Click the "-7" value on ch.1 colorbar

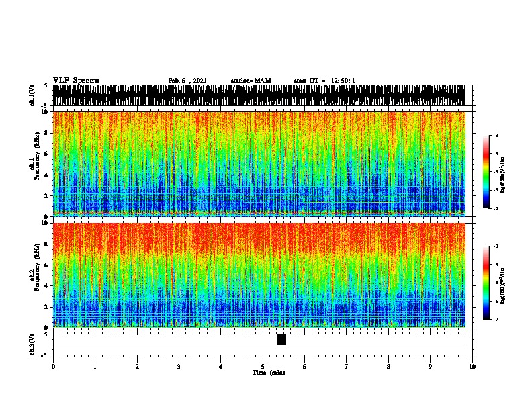pyautogui.click(x=496, y=208)
